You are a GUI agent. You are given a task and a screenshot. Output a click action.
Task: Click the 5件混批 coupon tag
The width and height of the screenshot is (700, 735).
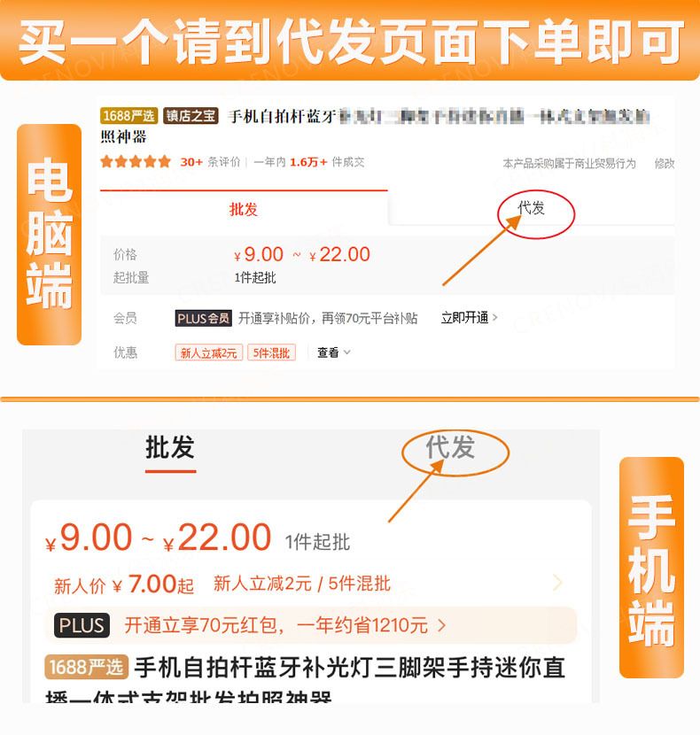click(x=272, y=352)
